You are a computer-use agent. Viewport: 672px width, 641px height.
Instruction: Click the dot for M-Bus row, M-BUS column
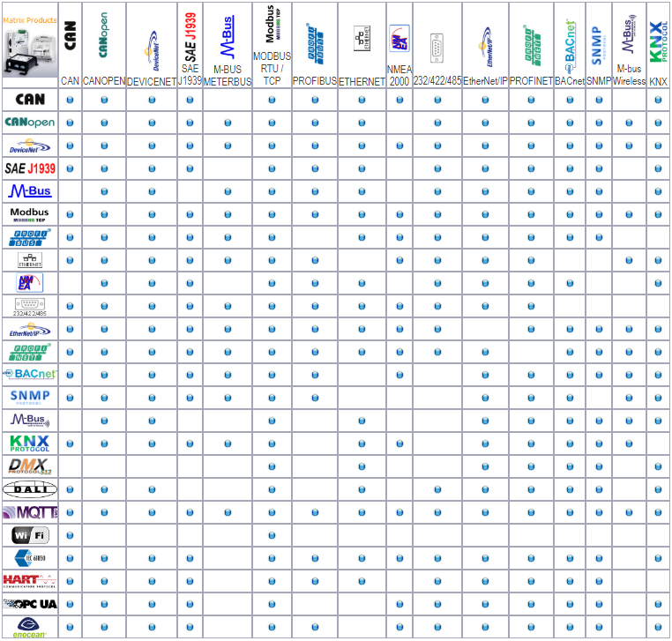(228, 191)
